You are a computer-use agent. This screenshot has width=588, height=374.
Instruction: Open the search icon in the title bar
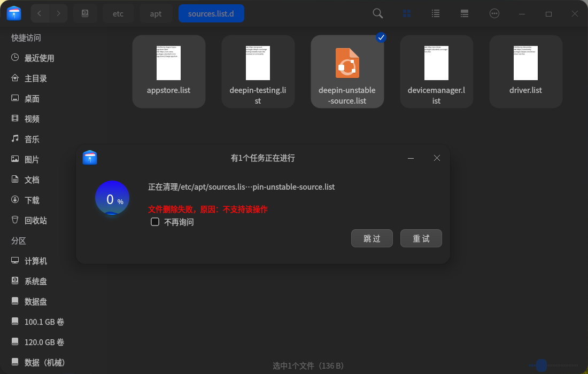coord(377,13)
